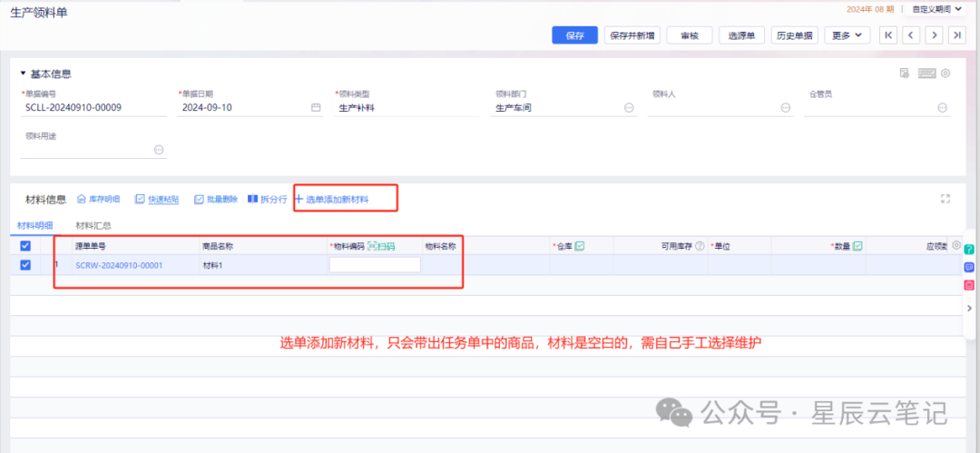Click 拆分行
The width and height of the screenshot is (980, 453).
(x=268, y=199)
